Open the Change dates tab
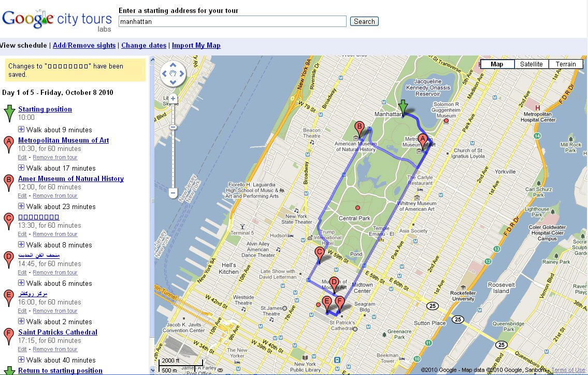588x375 pixels. [x=144, y=45]
